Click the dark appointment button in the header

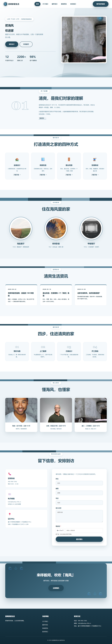[x=101, y=4]
